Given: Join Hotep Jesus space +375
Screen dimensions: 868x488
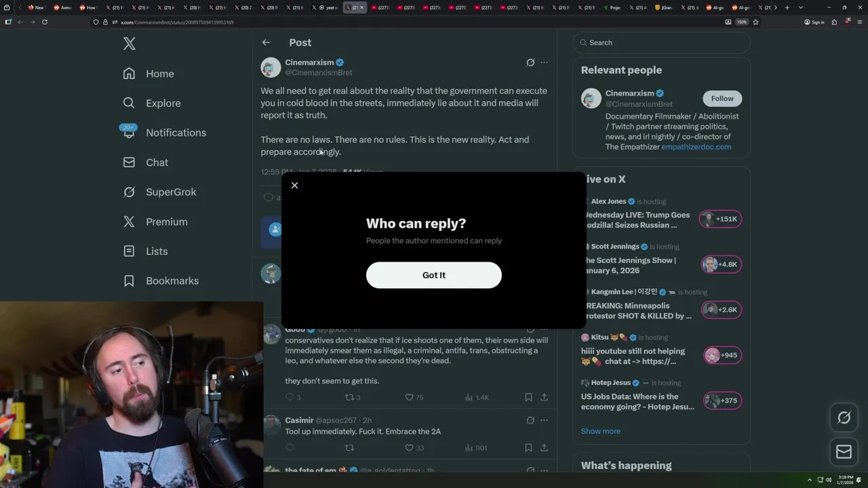Looking at the screenshot, I should pos(722,401).
